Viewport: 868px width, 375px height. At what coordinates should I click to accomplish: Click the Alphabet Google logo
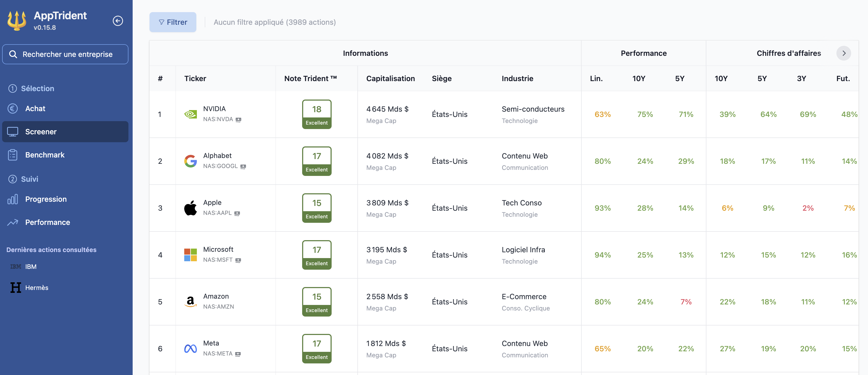point(190,161)
